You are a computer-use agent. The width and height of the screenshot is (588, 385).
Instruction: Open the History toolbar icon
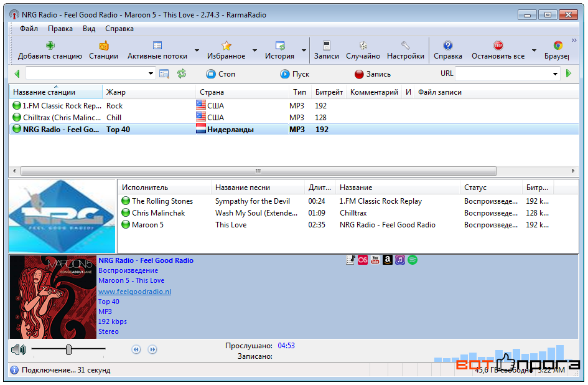click(x=280, y=46)
